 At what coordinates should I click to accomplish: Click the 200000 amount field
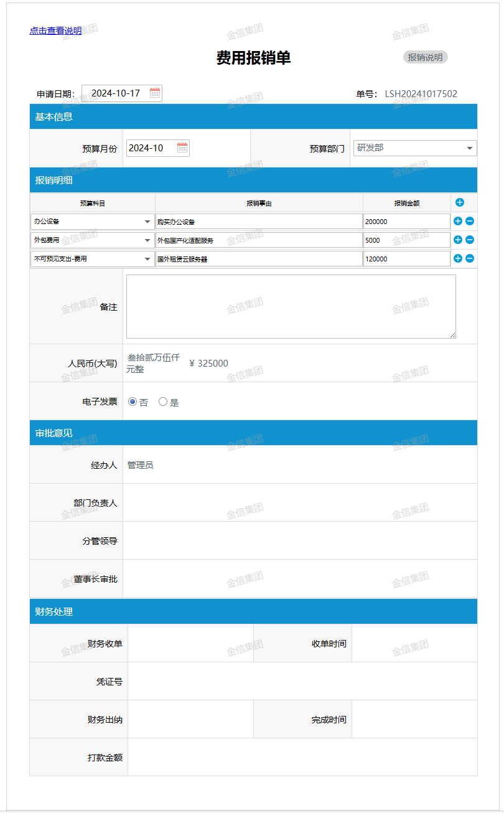[x=406, y=222]
